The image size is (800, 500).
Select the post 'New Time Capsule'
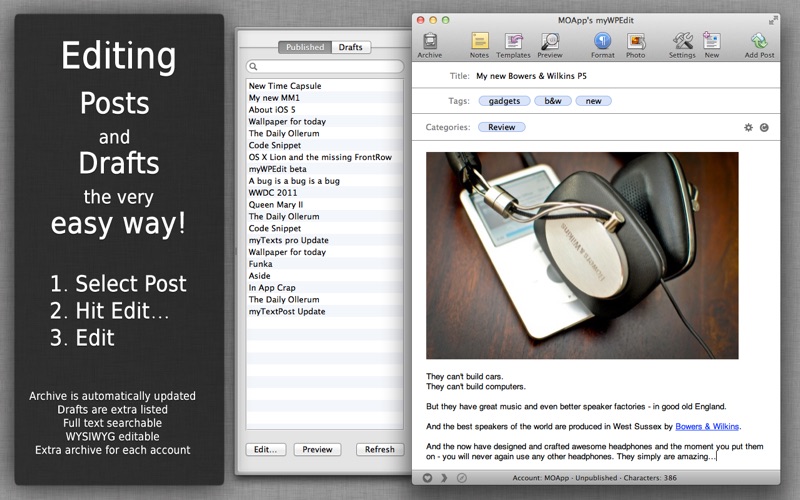(325, 86)
